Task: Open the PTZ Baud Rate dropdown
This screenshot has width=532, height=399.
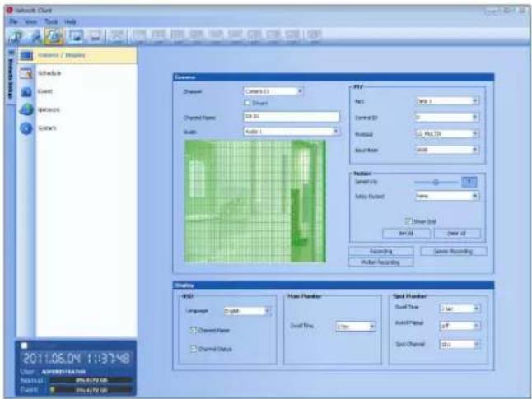Action: pyautogui.click(x=447, y=150)
